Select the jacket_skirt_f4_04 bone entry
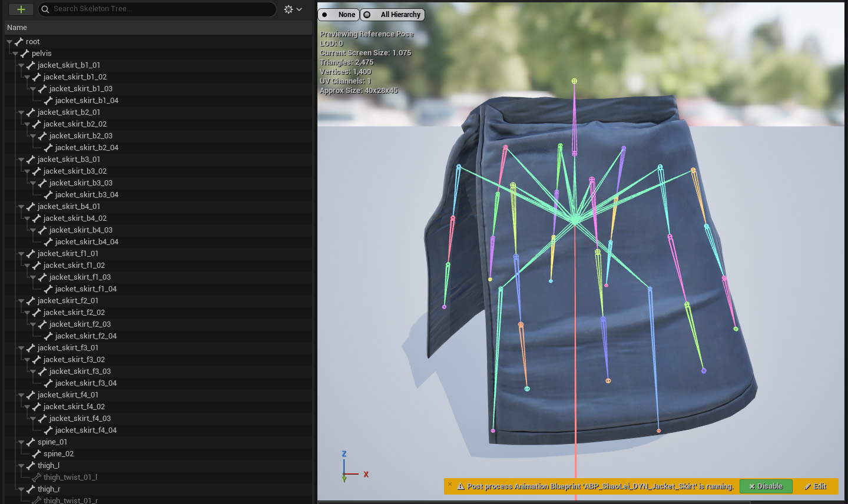Image resolution: width=848 pixels, height=504 pixels. point(85,430)
